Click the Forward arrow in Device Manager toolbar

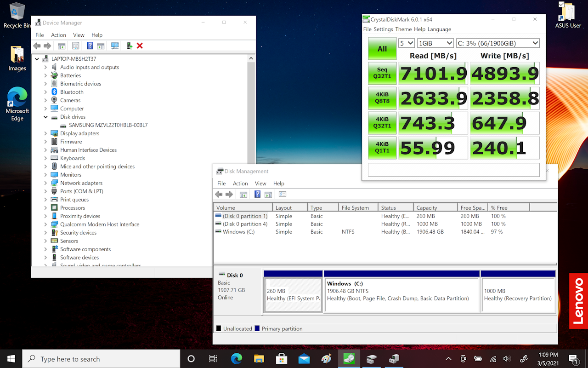coord(47,46)
